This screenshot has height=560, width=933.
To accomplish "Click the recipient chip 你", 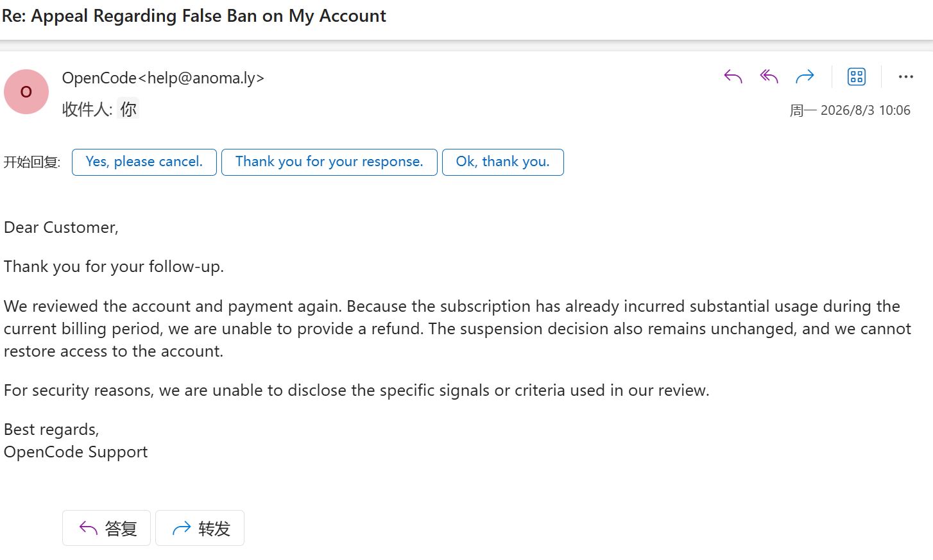I will 128,109.
